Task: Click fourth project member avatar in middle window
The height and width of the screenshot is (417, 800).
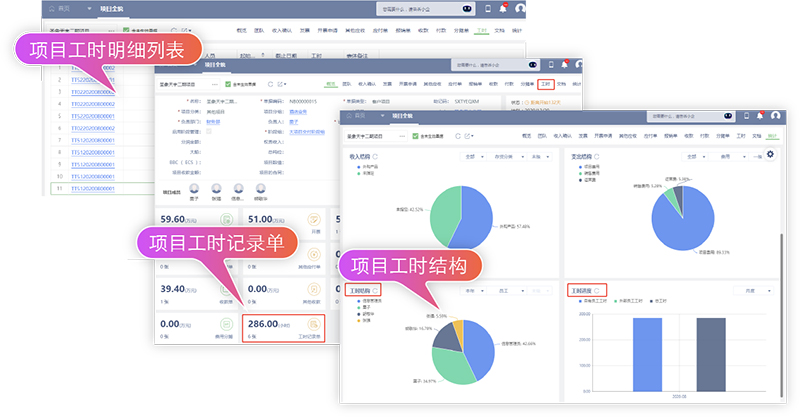Action: (261, 188)
